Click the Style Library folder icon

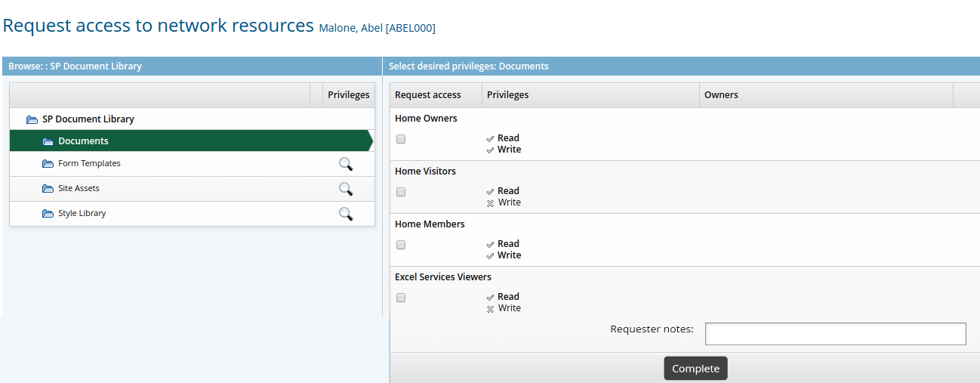(48, 214)
